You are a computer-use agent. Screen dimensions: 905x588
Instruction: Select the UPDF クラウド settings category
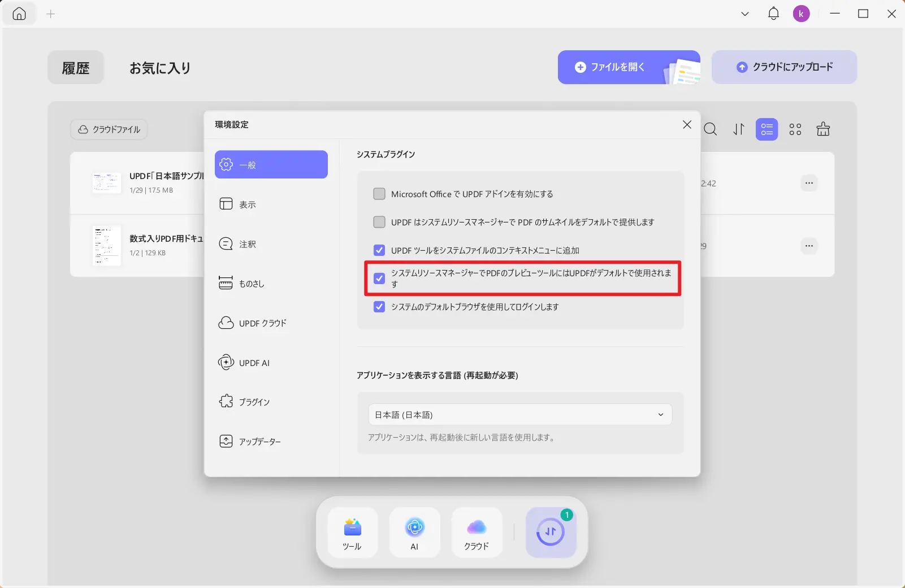tap(271, 323)
